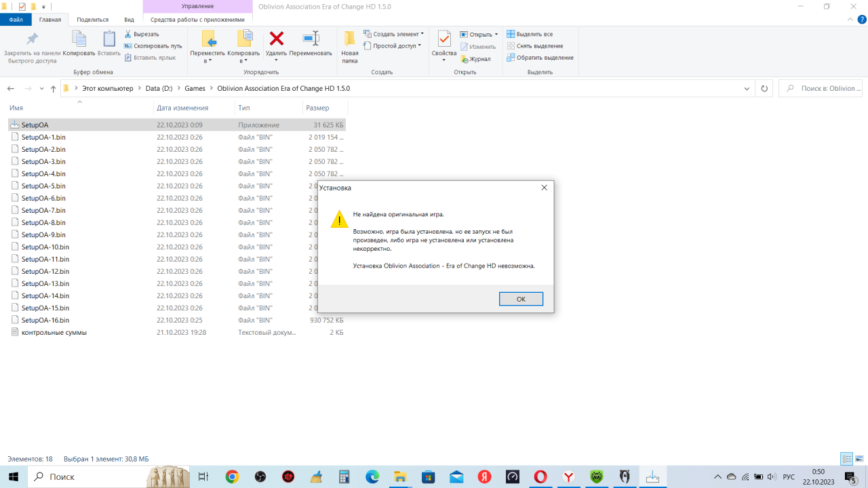Open address bar history dropdown arrow
The width and height of the screenshot is (868, 488).
pos(747,89)
